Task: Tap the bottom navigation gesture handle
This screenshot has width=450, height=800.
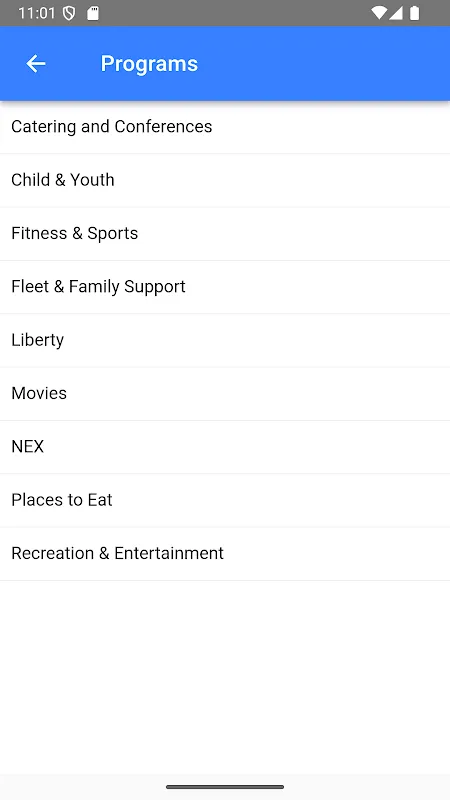Action: [225, 787]
